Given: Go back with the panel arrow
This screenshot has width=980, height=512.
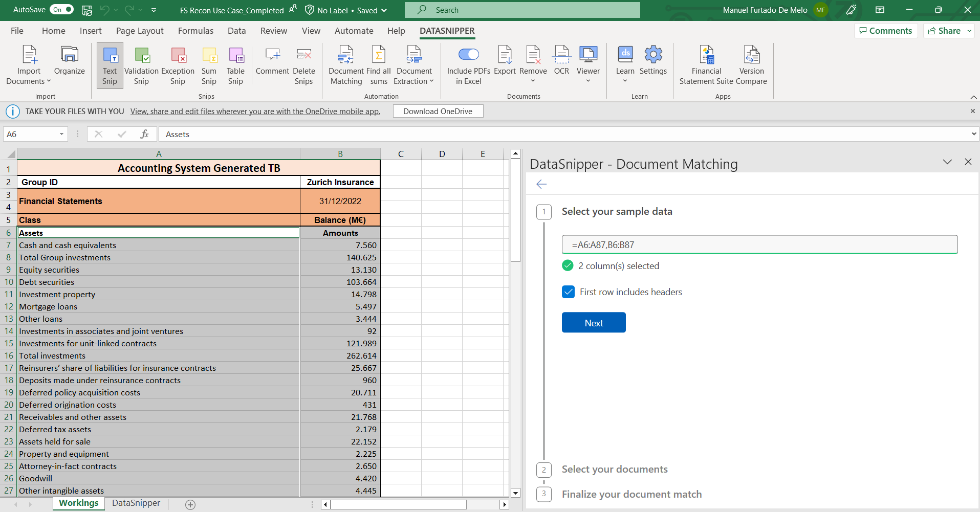Looking at the screenshot, I should [541, 184].
